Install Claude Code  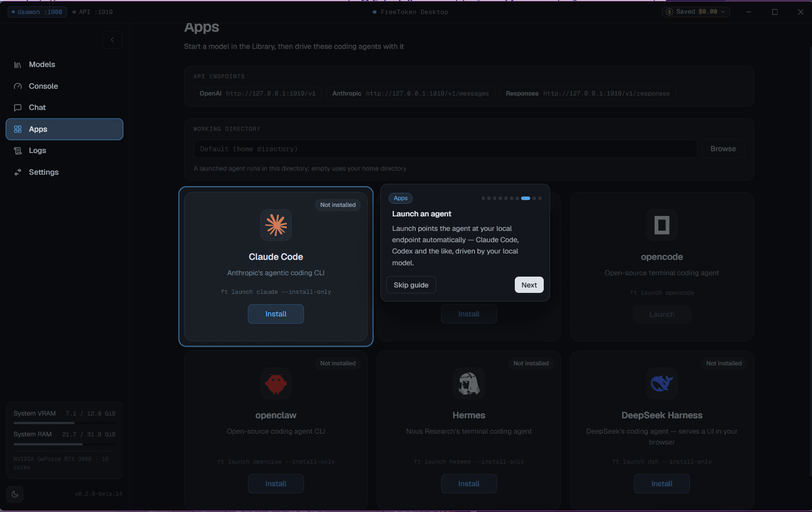click(x=276, y=314)
